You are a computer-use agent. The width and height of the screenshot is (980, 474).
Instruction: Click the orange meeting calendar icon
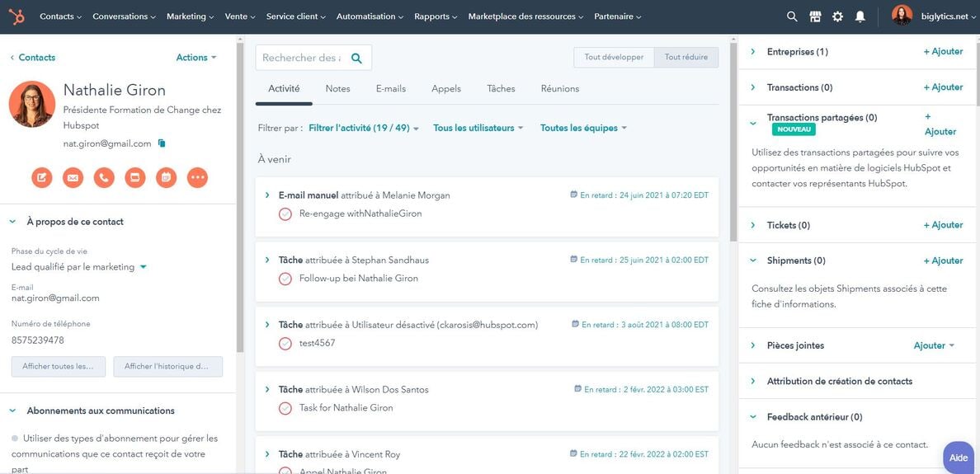[x=166, y=177]
